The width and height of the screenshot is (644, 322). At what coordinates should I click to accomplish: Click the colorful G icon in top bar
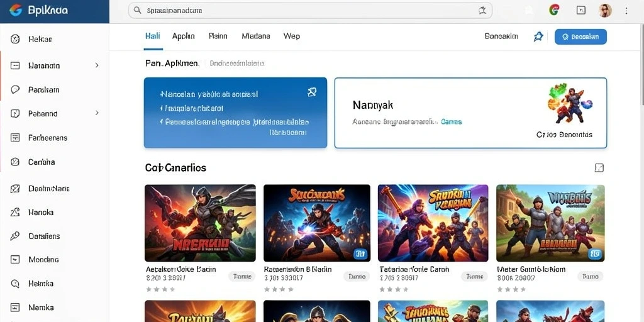tap(553, 10)
